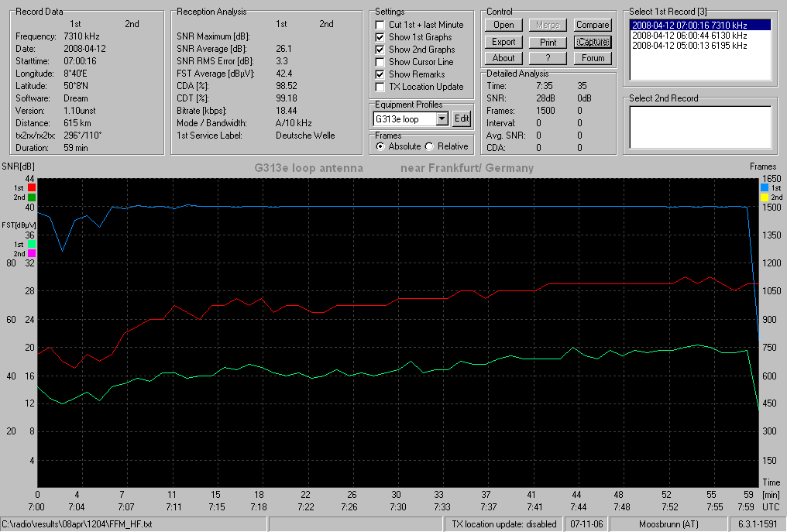The image size is (787, 532).
Task: Click the magenta 2nd FST legend swatch
Action: 32,253
